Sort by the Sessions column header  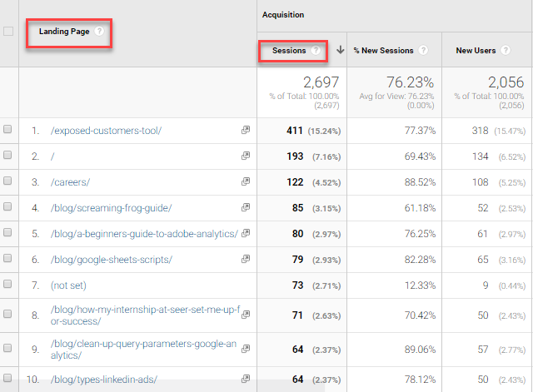(x=289, y=51)
